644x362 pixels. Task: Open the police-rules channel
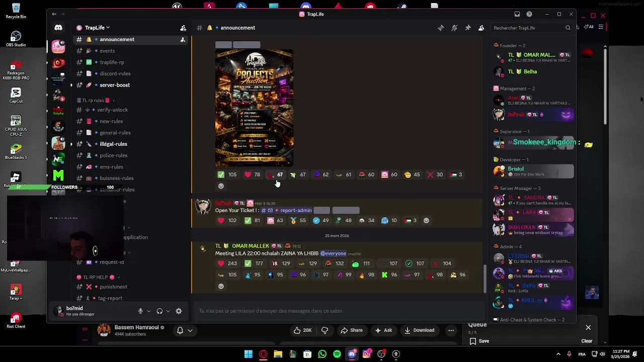[113, 156]
